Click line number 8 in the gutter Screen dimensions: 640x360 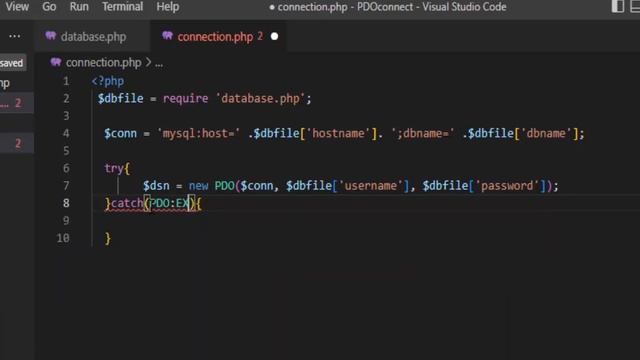[66, 203]
